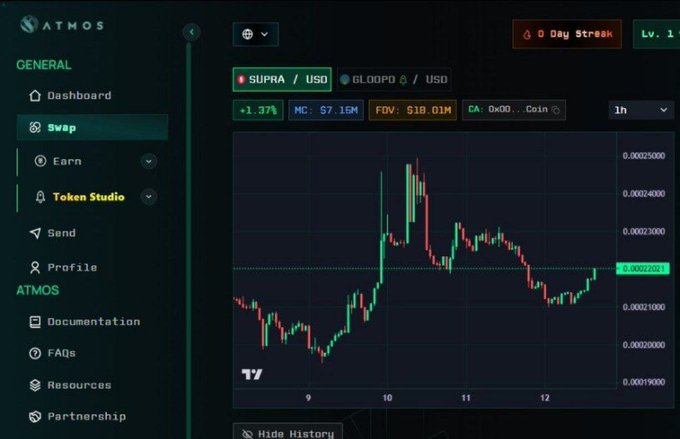Expand the Earn submenu chevron
The height and width of the screenshot is (439, 680).
[149, 161]
